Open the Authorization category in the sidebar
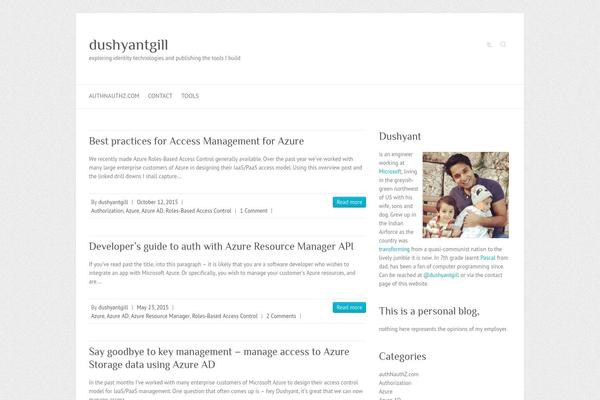Screen dimensions: 600x400 395,383
